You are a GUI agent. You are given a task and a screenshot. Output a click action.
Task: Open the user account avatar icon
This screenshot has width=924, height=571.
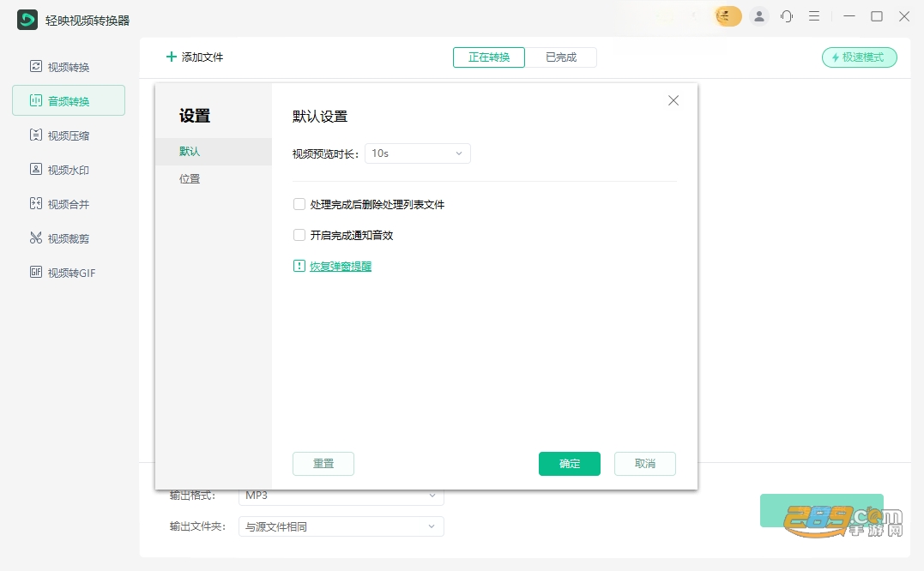tap(759, 16)
